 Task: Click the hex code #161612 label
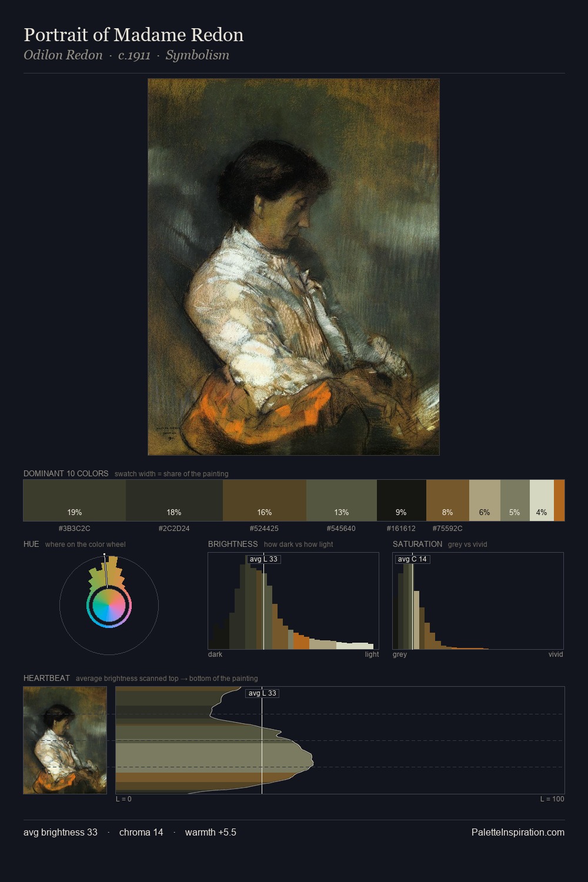(401, 528)
